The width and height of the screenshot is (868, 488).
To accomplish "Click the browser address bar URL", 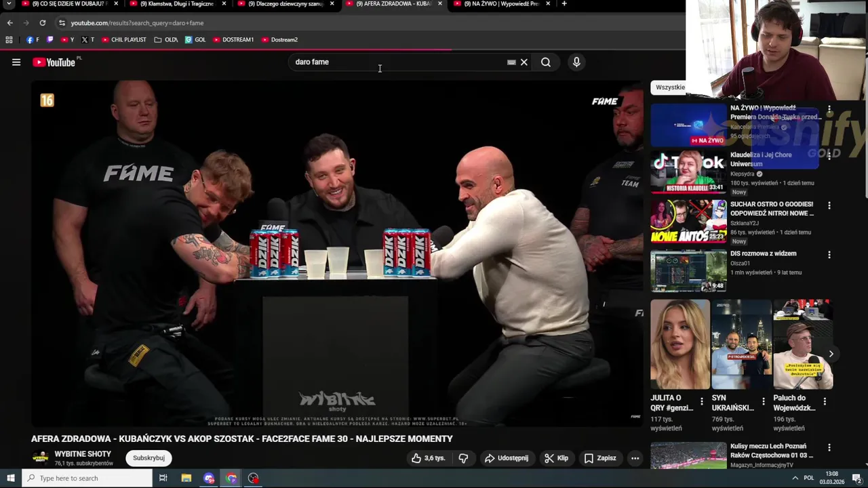I will pos(137,23).
